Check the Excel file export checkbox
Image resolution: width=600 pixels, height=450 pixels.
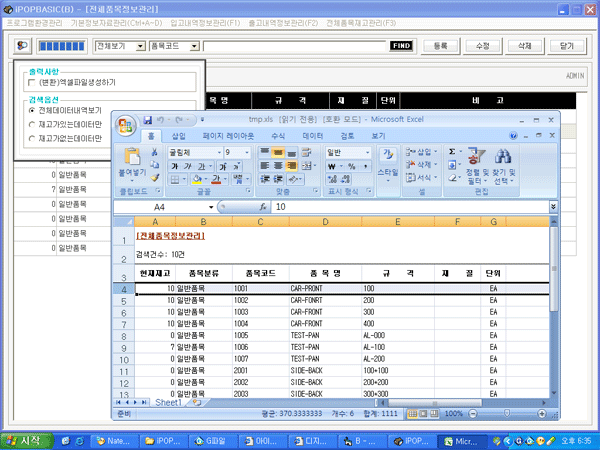pyautogui.click(x=32, y=82)
